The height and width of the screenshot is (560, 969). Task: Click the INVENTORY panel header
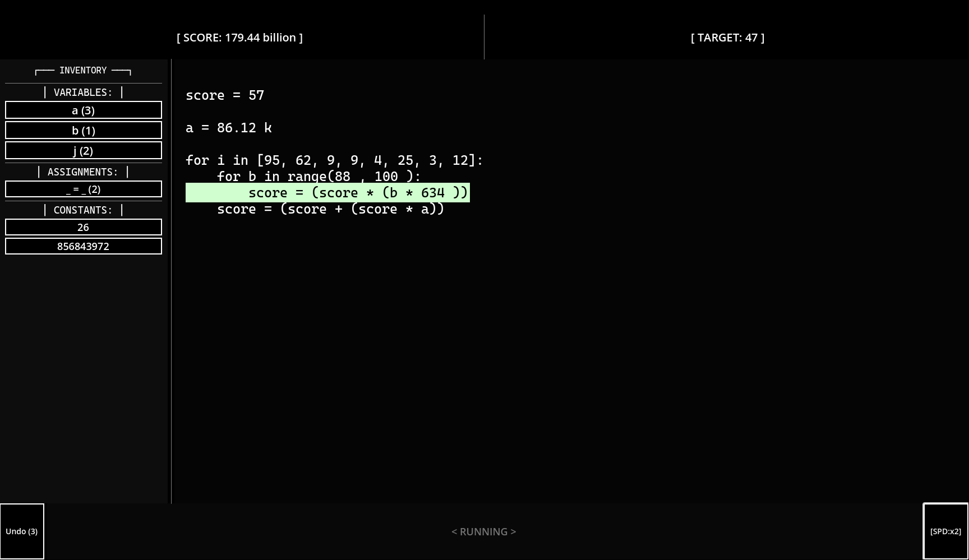[83, 70]
